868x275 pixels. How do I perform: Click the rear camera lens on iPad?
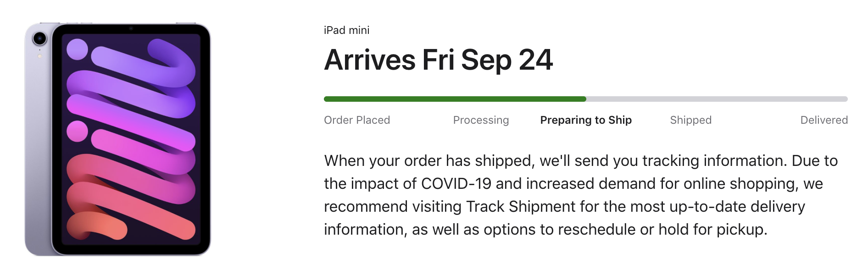click(40, 38)
